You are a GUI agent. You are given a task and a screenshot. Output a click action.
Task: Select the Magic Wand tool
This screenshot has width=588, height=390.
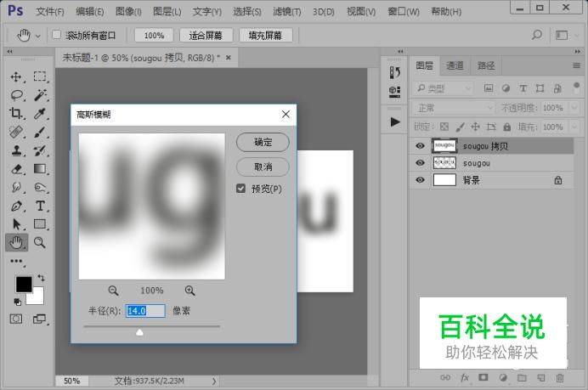click(40, 95)
